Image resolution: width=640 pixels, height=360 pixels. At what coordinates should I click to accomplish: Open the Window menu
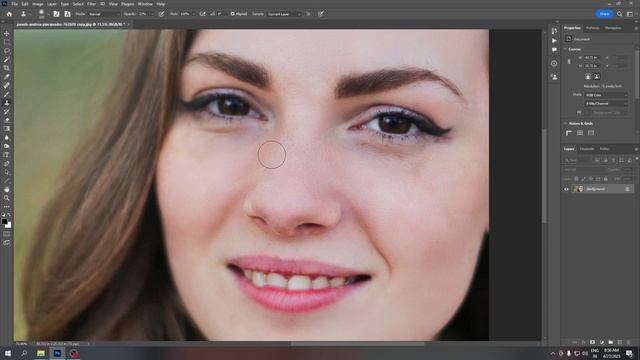click(145, 4)
